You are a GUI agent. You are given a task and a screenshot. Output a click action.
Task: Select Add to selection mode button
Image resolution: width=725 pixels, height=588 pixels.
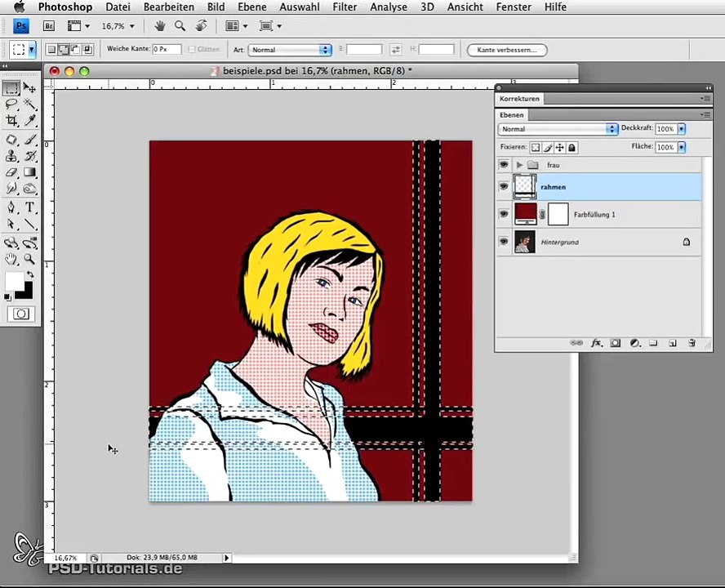[x=64, y=49]
